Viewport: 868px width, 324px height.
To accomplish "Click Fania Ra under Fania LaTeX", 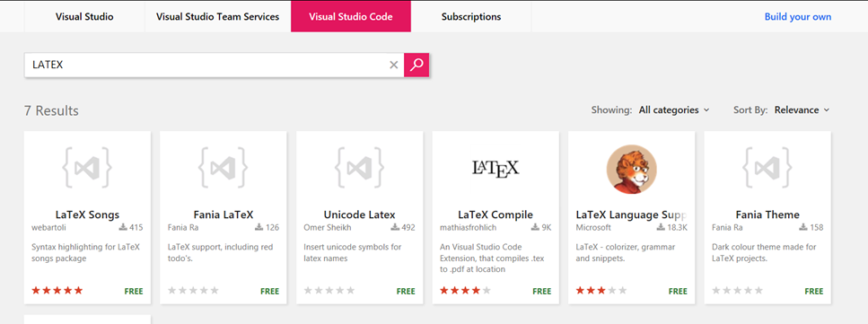I will coord(183,228).
